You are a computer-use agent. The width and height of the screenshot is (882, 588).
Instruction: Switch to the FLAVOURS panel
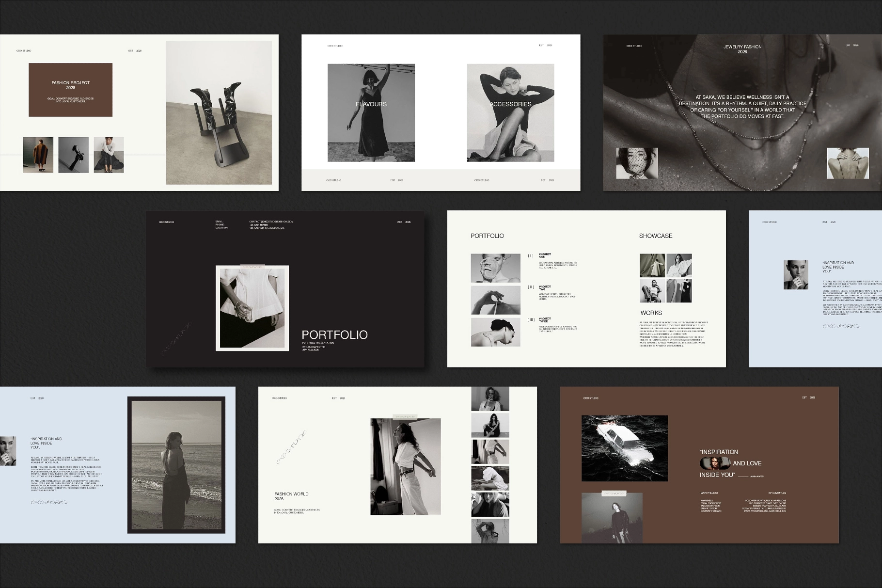[371, 104]
